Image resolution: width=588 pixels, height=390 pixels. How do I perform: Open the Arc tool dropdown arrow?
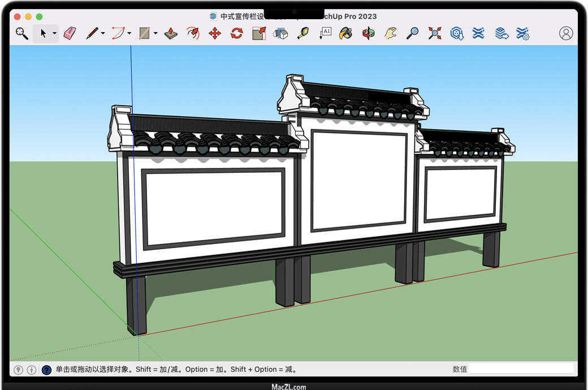[x=129, y=34]
